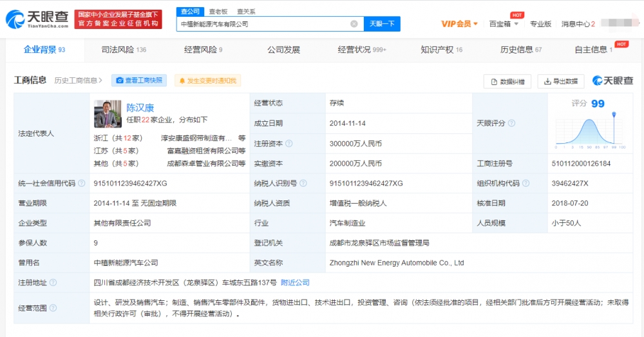Select organization code 39462427X
Image resolution: width=644 pixels, height=337 pixels.
(570, 183)
